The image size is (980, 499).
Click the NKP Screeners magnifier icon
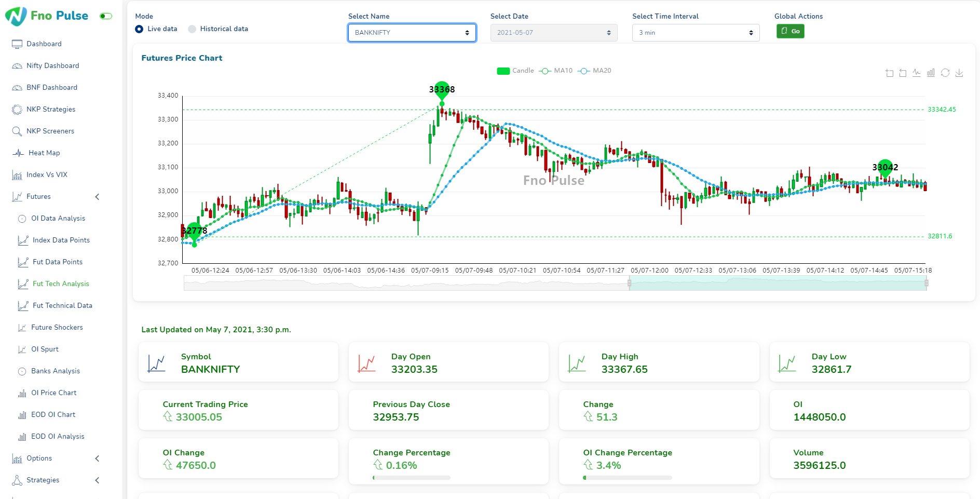[17, 131]
